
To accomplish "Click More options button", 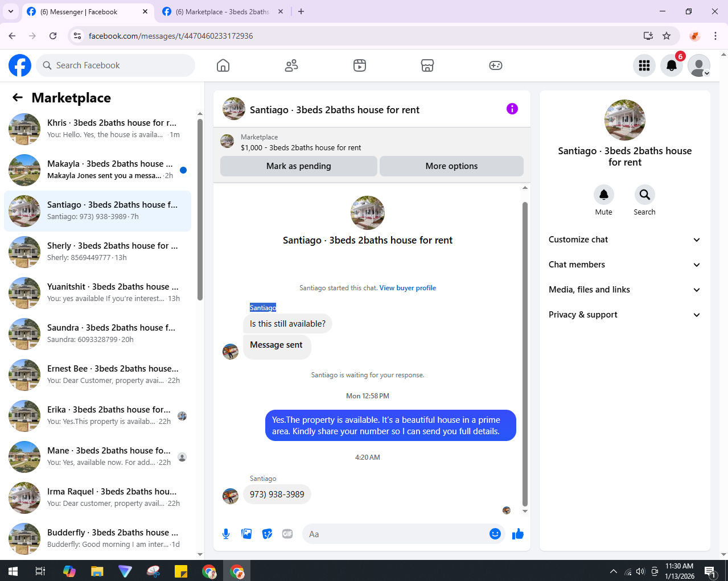I will pos(452,166).
